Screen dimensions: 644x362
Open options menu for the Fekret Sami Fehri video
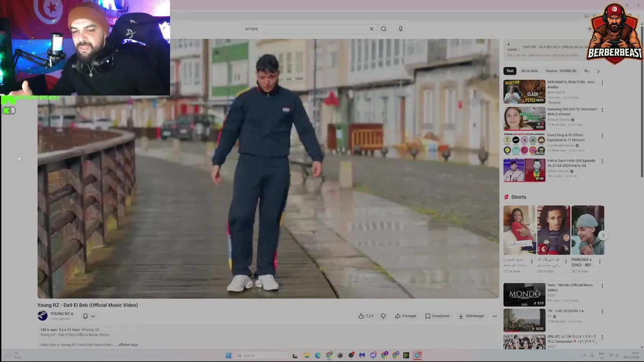coord(602,161)
